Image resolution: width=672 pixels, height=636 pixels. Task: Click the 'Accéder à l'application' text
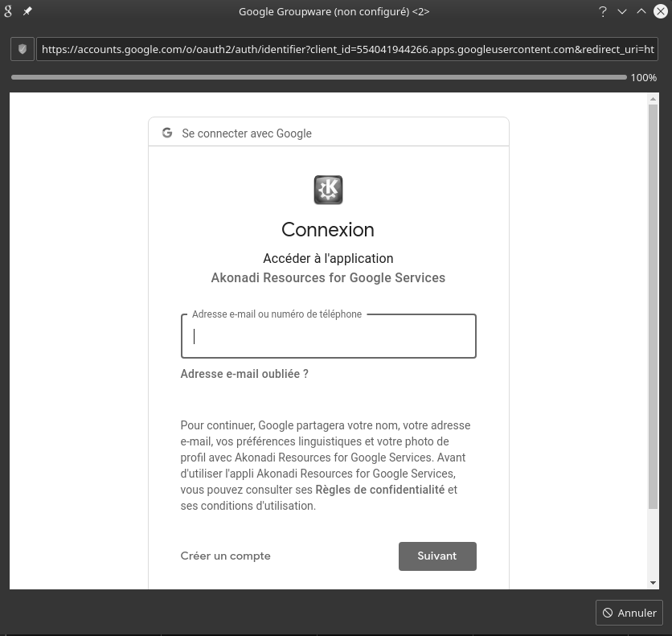328,258
